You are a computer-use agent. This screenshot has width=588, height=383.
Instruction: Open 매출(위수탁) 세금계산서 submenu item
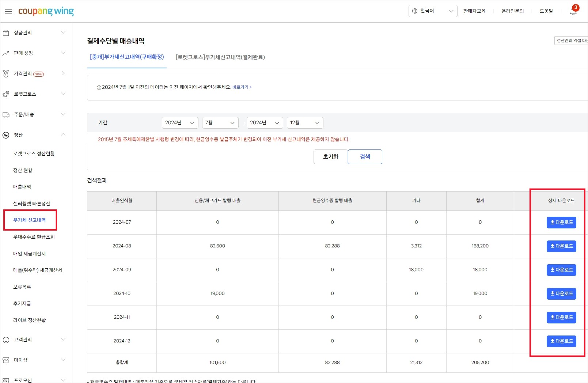38,270
